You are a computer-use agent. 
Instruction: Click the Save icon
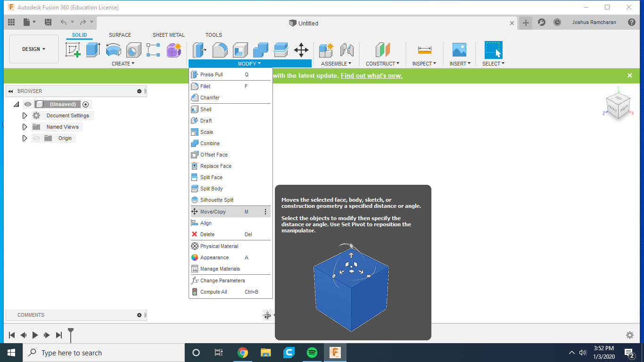point(48,22)
